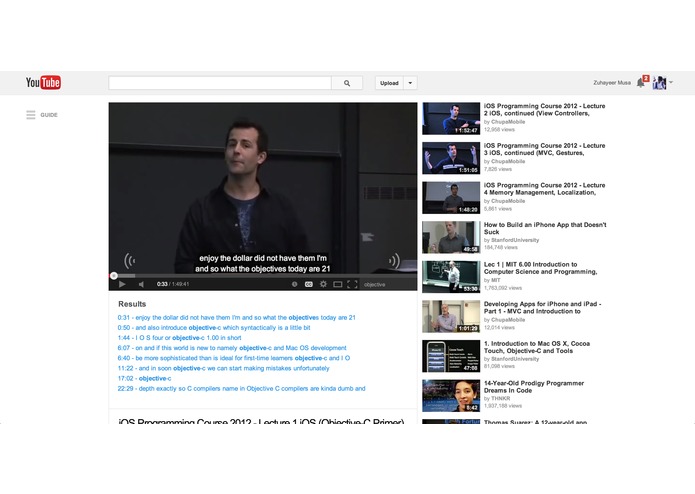This screenshot has width=695, height=494.
Task: Jump to the 11:22 'making mistakes' result
Action: point(223,368)
